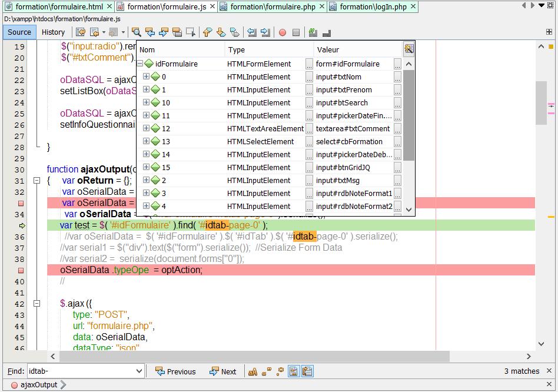Click Toggle Bookmark toolbar icon
The width and height of the screenshot is (558, 392).
coord(234,32)
